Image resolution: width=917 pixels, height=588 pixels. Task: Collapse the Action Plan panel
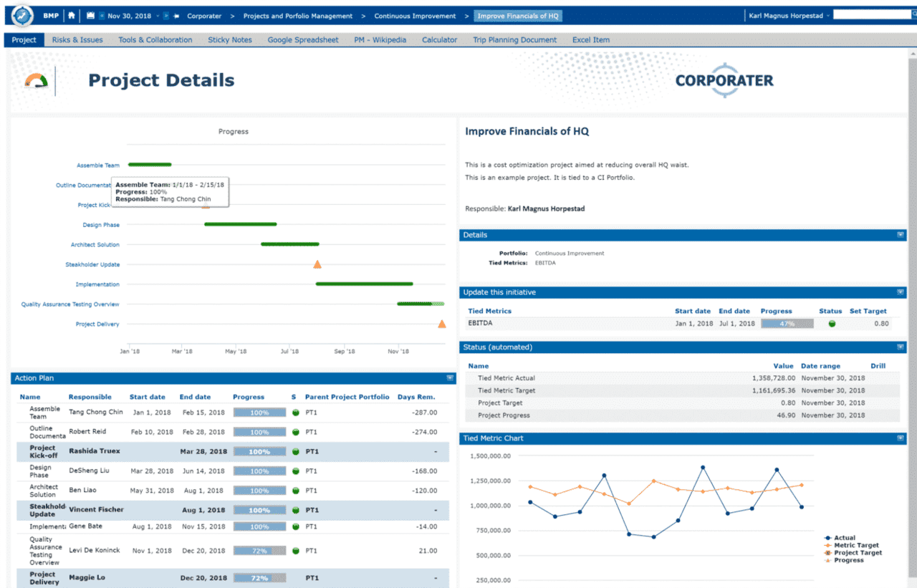(x=450, y=378)
